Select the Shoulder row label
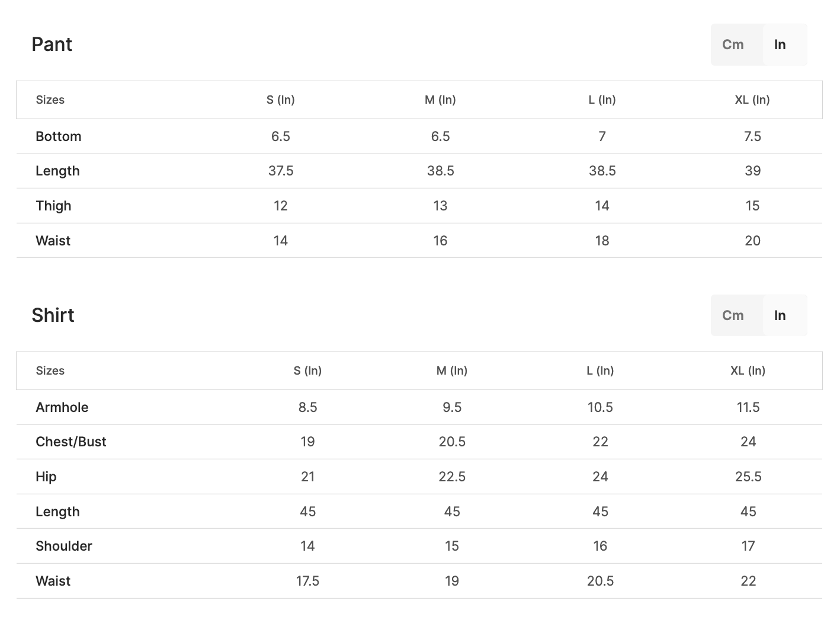Image resolution: width=840 pixels, height=639 pixels. [63, 546]
